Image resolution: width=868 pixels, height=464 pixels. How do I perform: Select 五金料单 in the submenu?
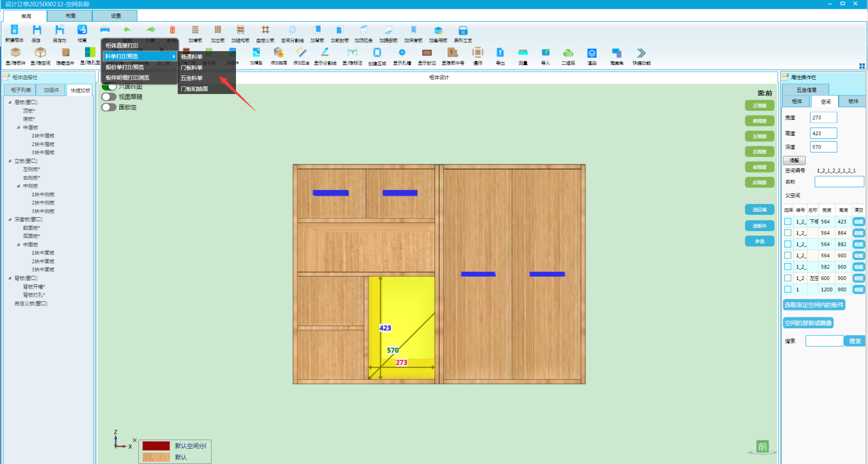click(192, 78)
